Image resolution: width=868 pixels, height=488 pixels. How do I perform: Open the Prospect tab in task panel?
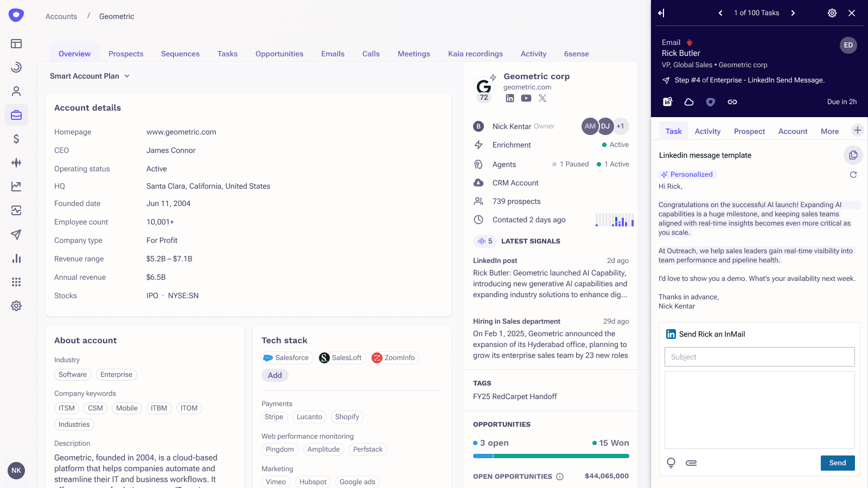click(749, 131)
